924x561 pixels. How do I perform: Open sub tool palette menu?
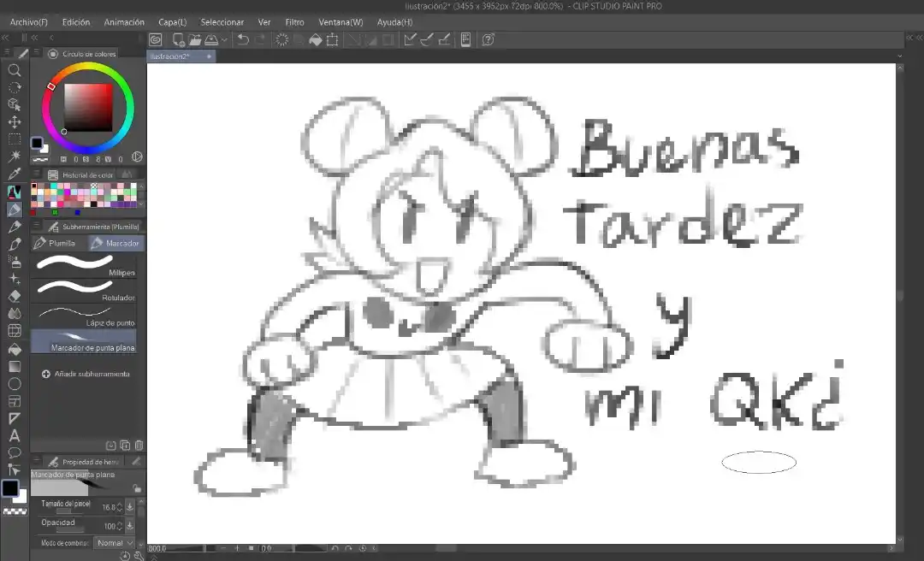(37, 227)
